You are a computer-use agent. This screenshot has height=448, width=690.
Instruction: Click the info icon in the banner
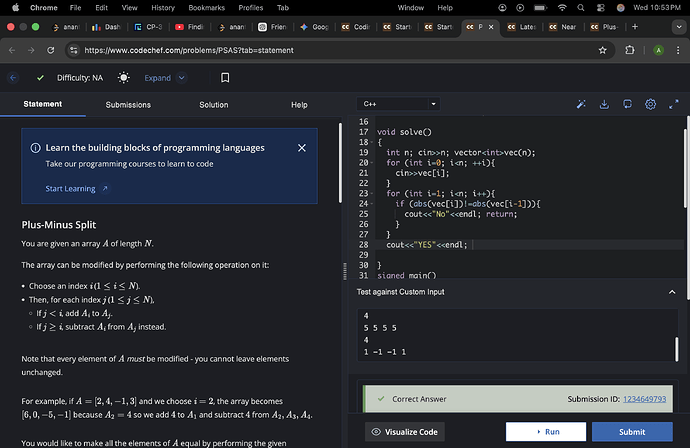pos(35,148)
